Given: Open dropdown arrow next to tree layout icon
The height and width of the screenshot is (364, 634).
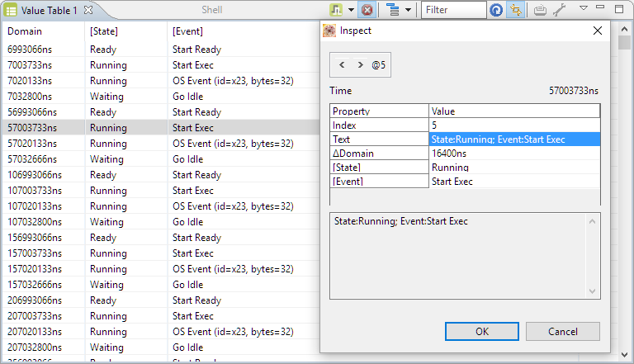Looking at the screenshot, I should click(409, 10).
